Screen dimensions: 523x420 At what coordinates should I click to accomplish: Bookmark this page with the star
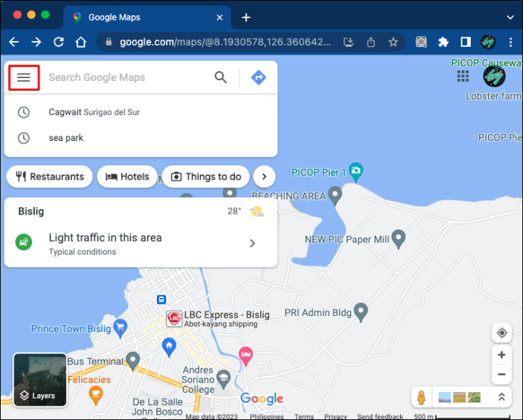(x=393, y=42)
